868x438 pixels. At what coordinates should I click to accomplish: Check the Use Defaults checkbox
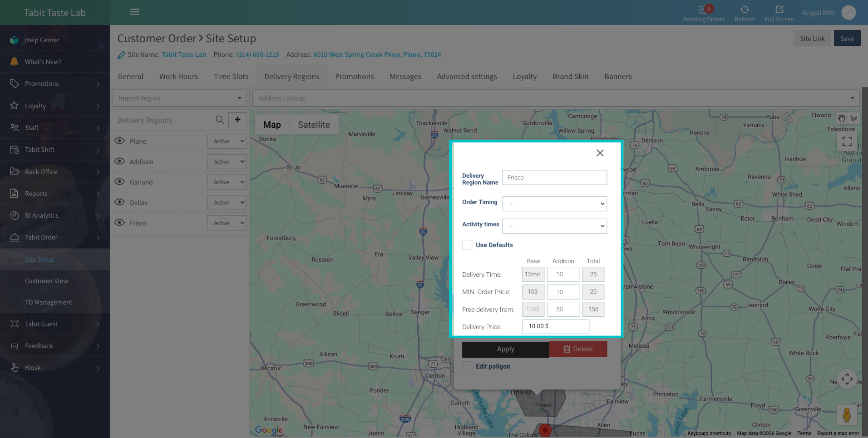(x=467, y=245)
